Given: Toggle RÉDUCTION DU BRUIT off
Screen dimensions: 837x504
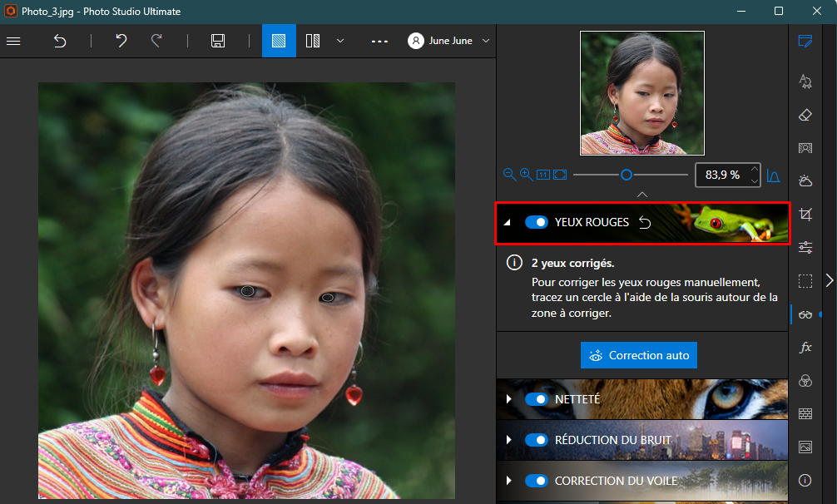Looking at the screenshot, I should point(537,440).
